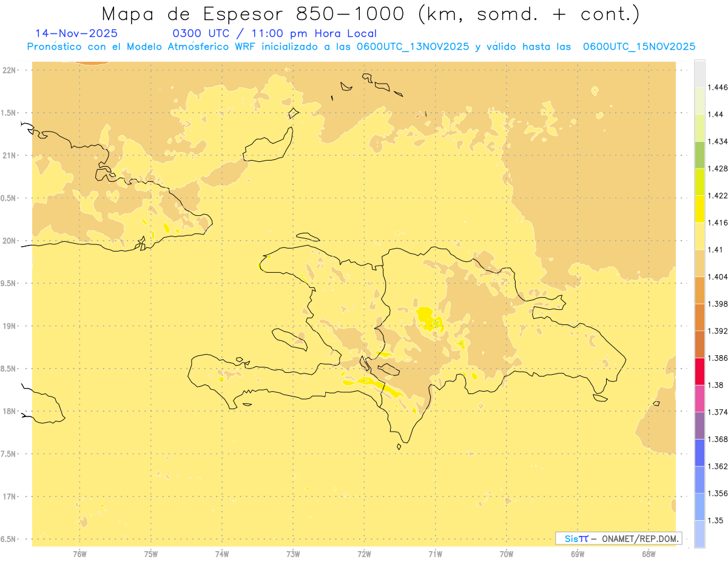The image size is (728, 562).
Task: Select the red 1.38–1.386 color bar segment
Action: 699,372
